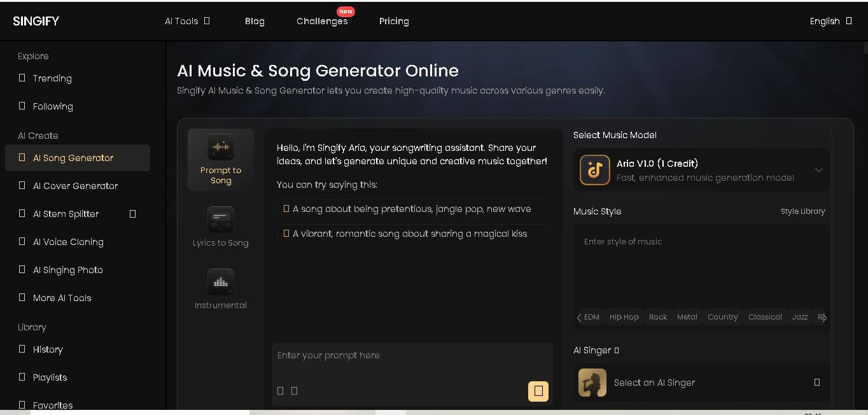Open the Challenges page

pyautogui.click(x=322, y=21)
